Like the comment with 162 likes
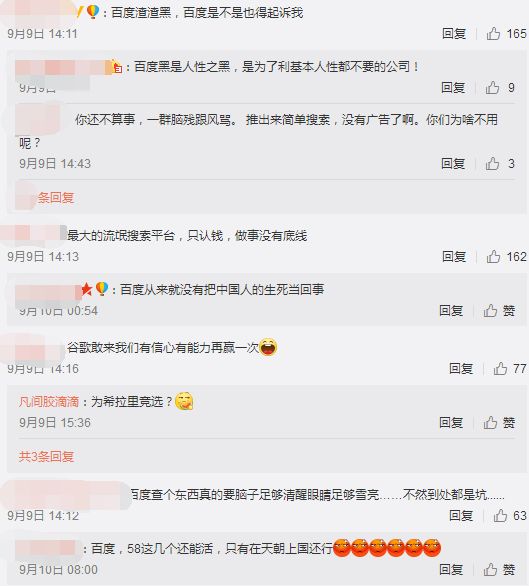Screen dimensions: 529x586 coord(506,256)
